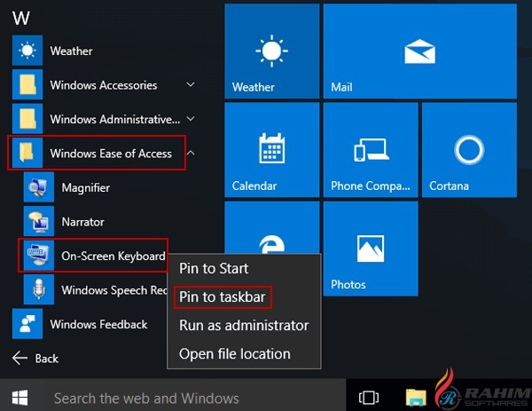Select Run as administrator
The height and width of the screenshot is (411, 532).
pos(244,326)
